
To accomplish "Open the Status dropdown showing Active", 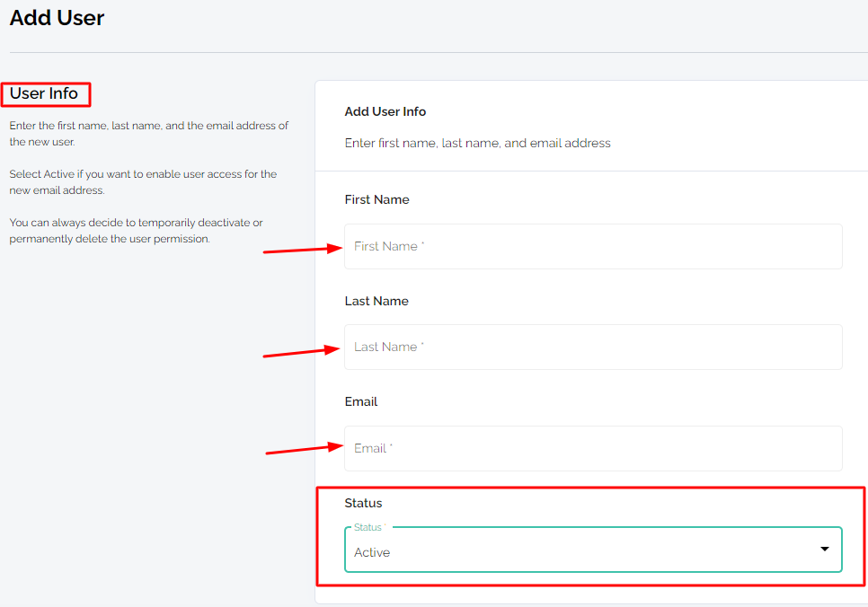I will pyautogui.click(x=593, y=550).
